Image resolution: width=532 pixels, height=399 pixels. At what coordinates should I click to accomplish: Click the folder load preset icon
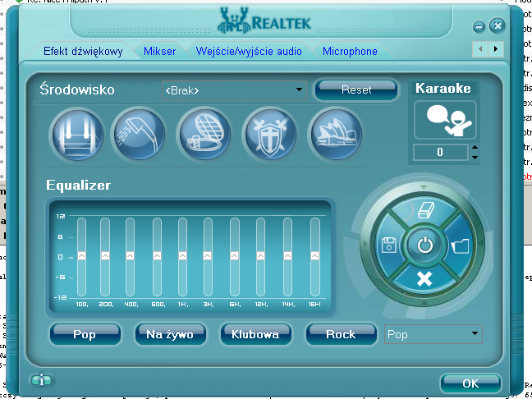pos(460,245)
